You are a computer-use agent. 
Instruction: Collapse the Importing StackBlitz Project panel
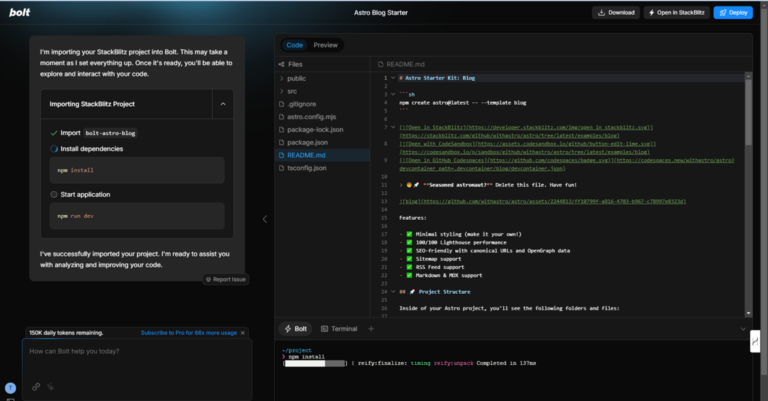pos(223,104)
